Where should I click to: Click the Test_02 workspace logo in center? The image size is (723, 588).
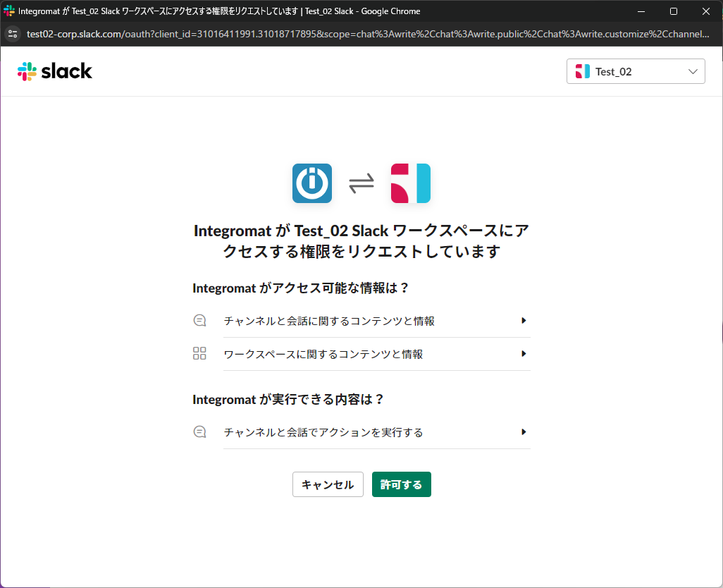410,183
